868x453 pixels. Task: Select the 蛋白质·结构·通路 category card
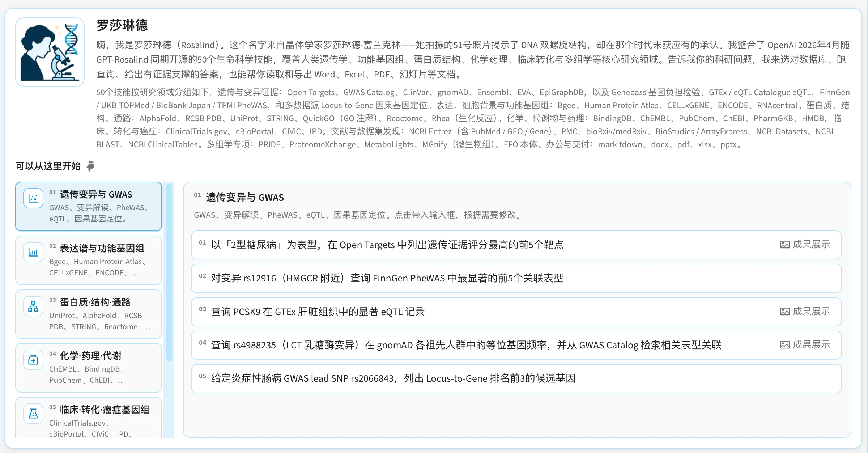(x=89, y=314)
